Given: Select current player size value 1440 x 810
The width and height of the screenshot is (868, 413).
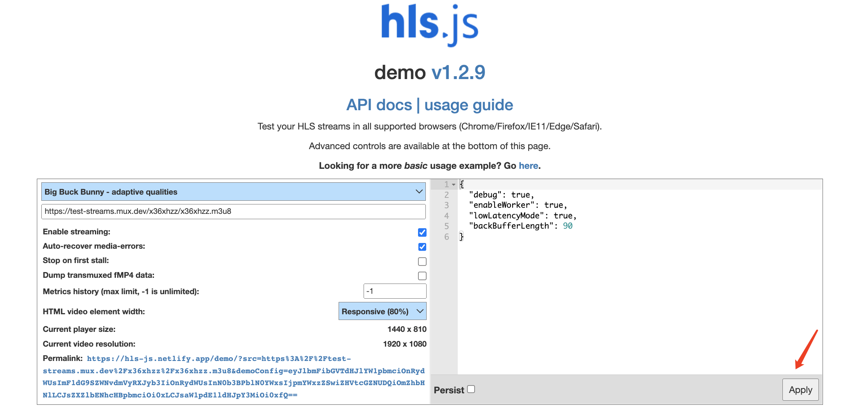Looking at the screenshot, I should (x=407, y=329).
